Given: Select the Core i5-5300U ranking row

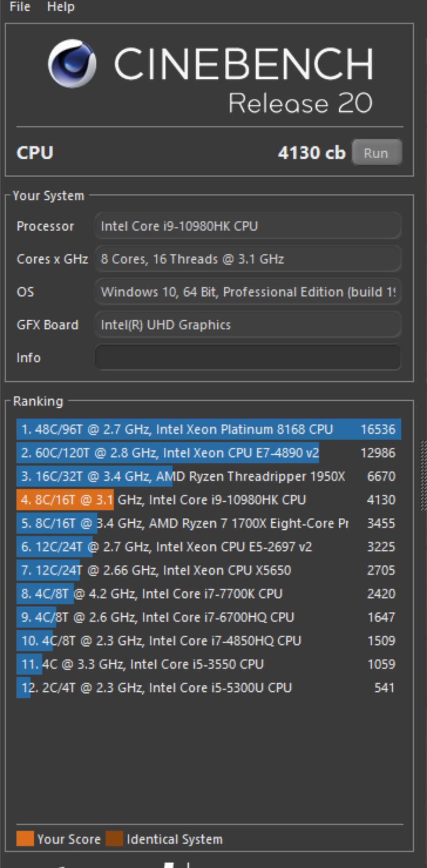Looking at the screenshot, I should point(209,688).
